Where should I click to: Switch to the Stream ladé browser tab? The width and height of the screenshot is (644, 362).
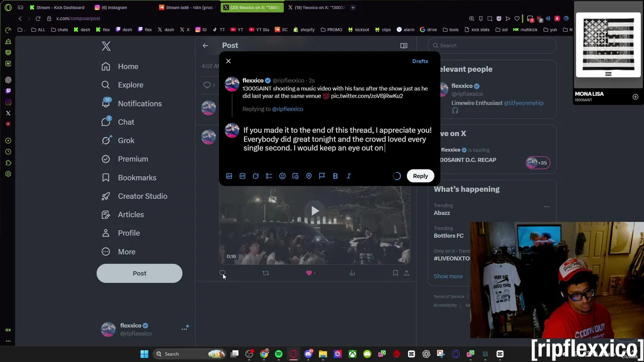pos(187,8)
